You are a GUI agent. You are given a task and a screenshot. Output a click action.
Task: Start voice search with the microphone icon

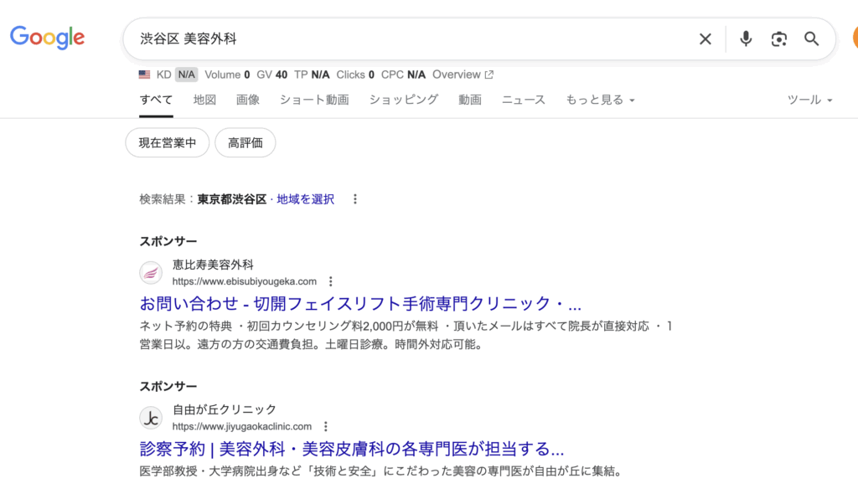click(x=745, y=39)
